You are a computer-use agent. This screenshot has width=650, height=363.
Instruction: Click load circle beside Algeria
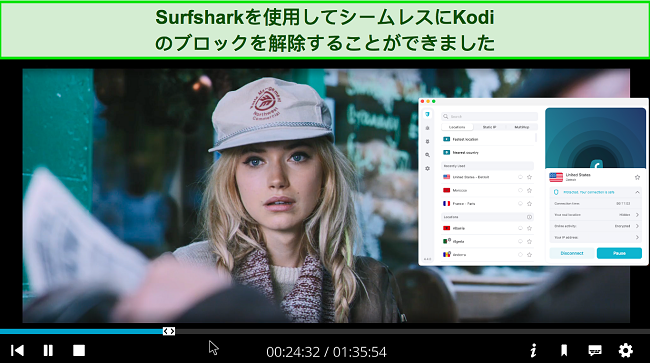(x=520, y=241)
